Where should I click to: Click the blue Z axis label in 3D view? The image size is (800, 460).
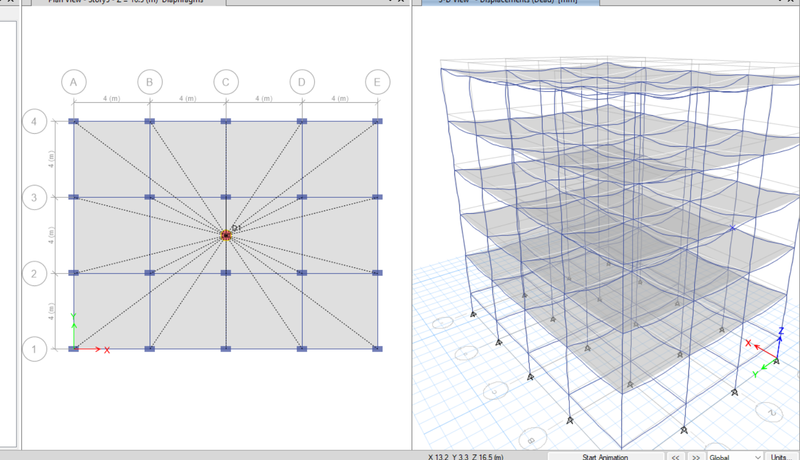781,331
